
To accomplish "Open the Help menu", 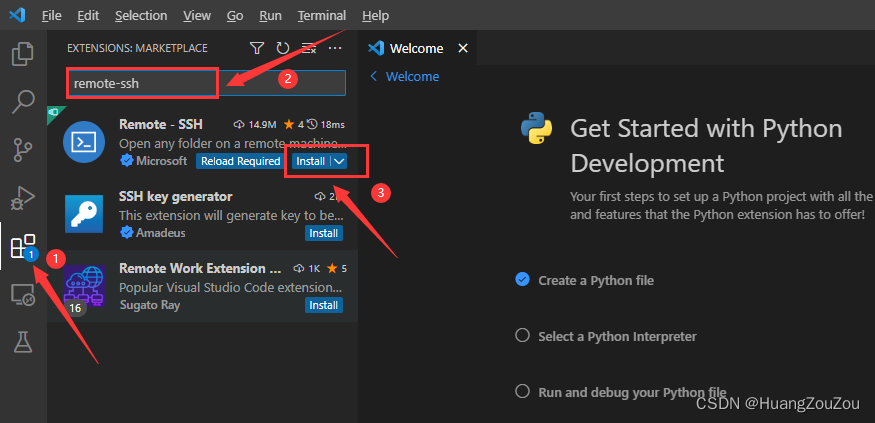I will coord(376,16).
